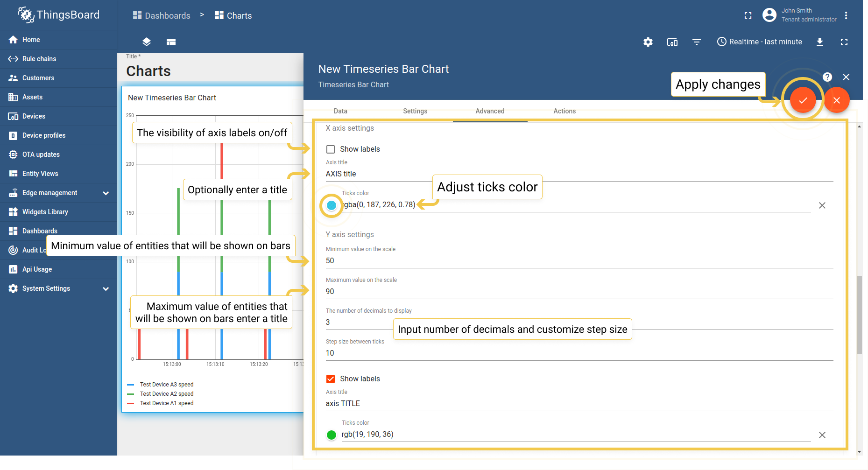Open the Realtime - last minute time window
The image size is (868, 470).
[759, 42]
